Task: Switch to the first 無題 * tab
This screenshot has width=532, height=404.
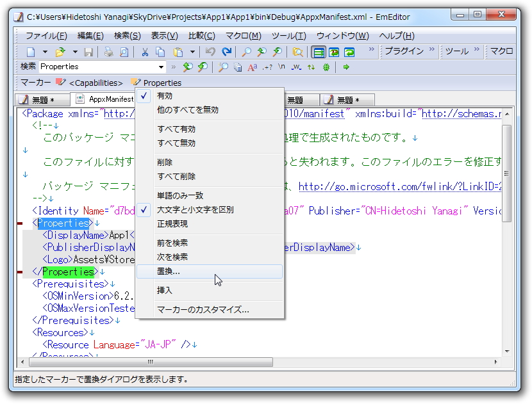Action: (x=42, y=100)
